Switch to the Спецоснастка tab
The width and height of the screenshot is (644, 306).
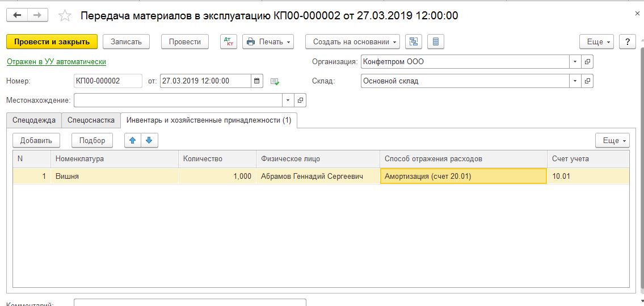91,120
